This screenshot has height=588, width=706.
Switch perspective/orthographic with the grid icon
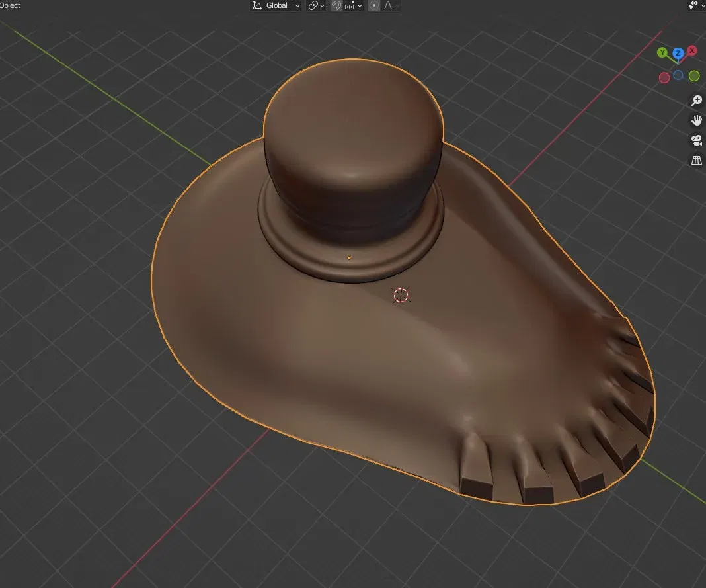coord(697,161)
